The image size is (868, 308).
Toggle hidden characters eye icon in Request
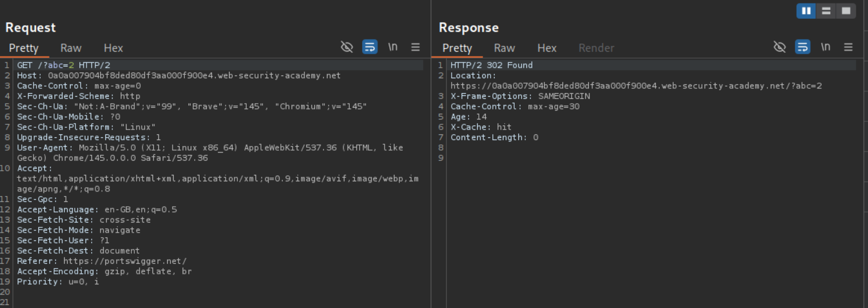347,47
